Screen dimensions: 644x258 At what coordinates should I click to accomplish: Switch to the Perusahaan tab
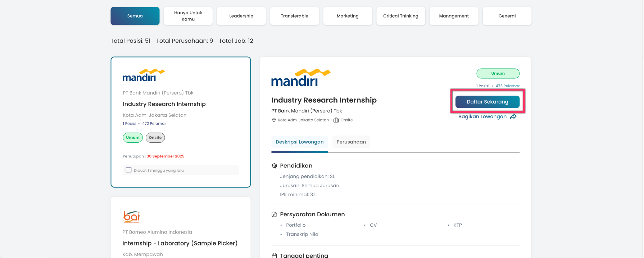point(351,142)
